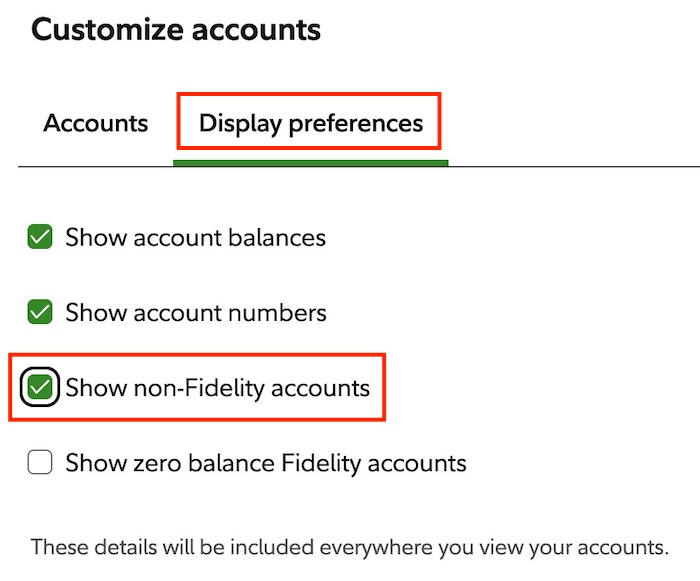Image resolution: width=700 pixels, height=581 pixels.
Task: Click the empty box before zero balance option
Action: click(40, 462)
